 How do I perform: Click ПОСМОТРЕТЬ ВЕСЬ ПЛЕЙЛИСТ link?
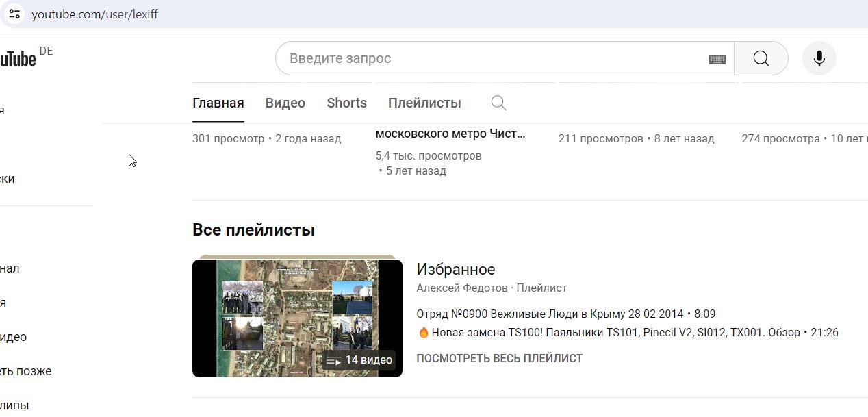click(x=500, y=358)
